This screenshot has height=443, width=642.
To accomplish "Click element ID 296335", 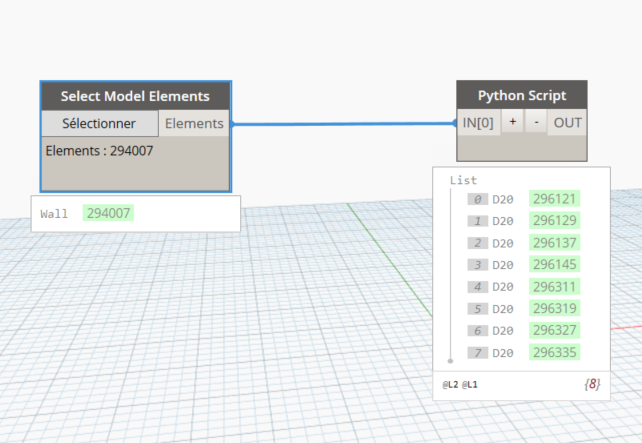I will point(554,352).
